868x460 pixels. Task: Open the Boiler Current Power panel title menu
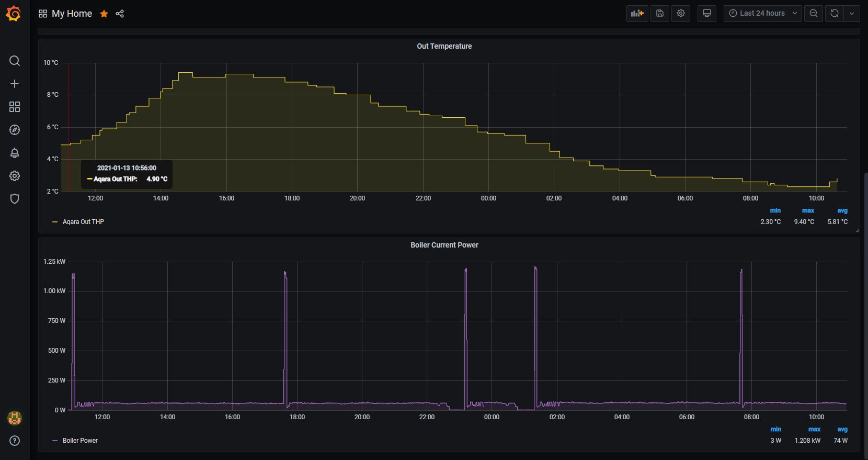[444, 245]
